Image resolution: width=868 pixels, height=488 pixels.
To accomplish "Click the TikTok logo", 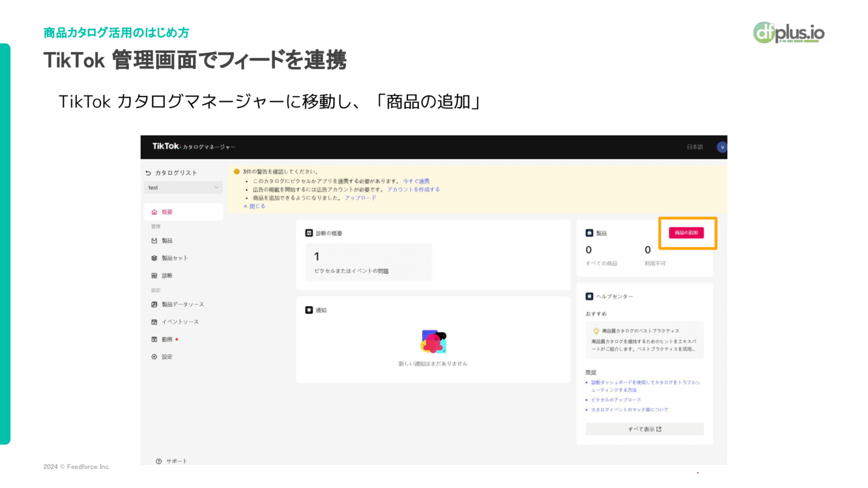I will click(x=167, y=146).
